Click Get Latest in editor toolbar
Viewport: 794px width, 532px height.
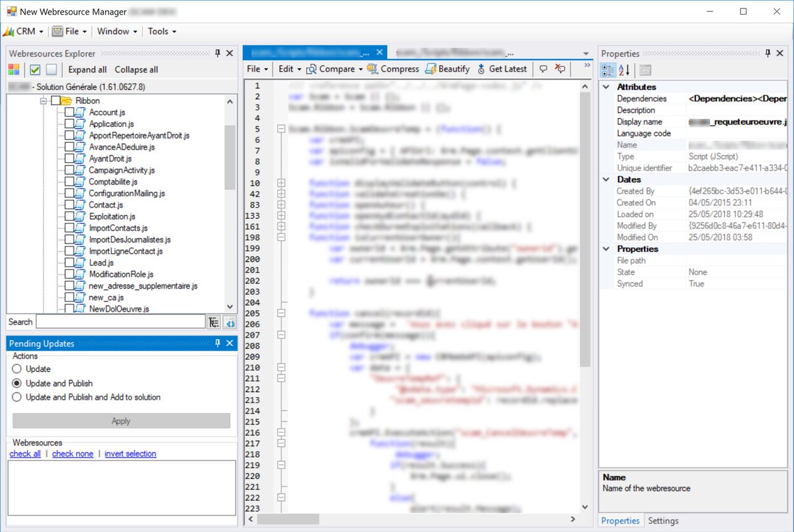point(501,69)
